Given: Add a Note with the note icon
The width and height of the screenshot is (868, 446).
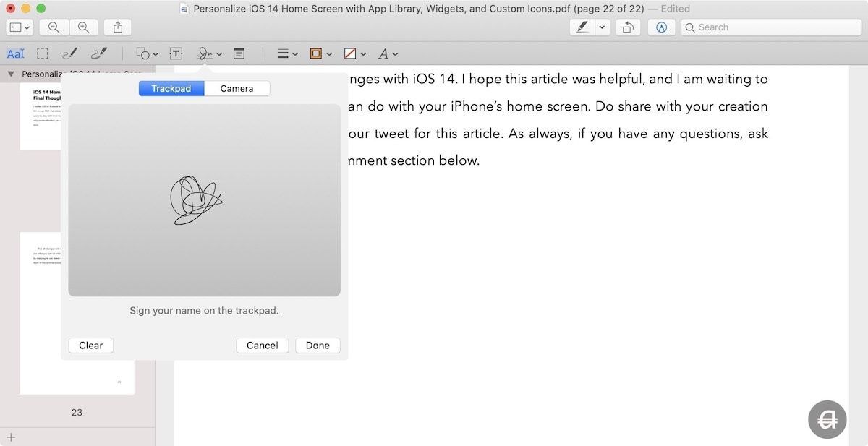Looking at the screenshot, I should point(239,53).
